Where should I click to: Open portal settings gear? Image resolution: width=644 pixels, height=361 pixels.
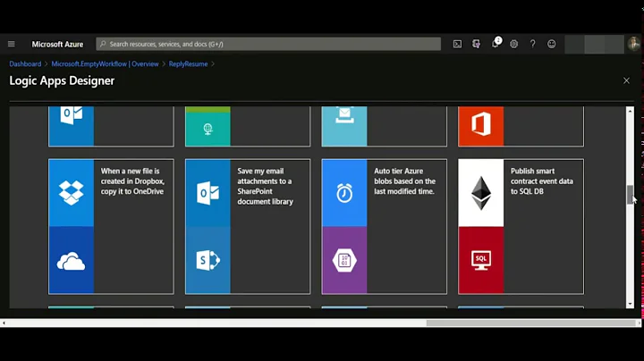click(513, 44)
